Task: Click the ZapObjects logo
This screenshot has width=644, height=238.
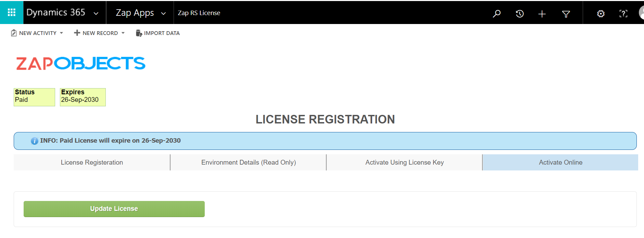Action: 81,63
